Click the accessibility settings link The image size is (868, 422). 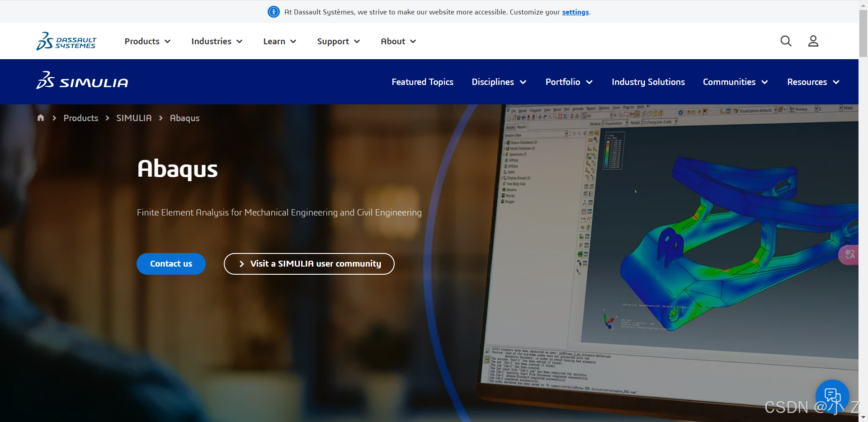[x=576, y=12]
